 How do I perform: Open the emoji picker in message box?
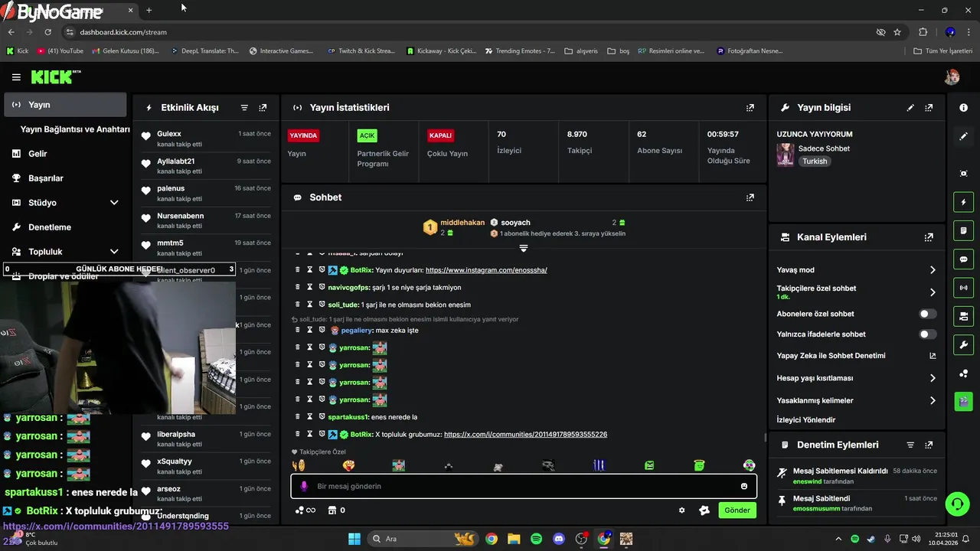click(744, 486)
